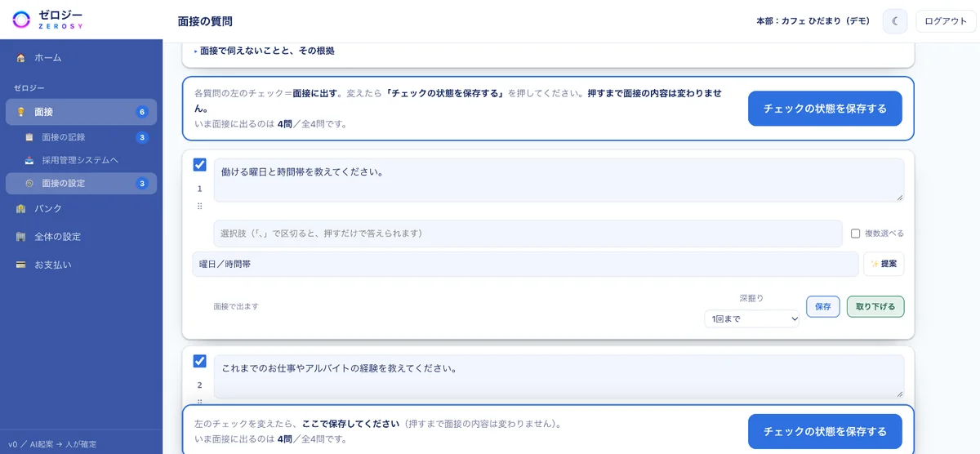The image size is (980, 454).
Task: Click the badge 3 next to 面接の記録
Action: [142, 137]
